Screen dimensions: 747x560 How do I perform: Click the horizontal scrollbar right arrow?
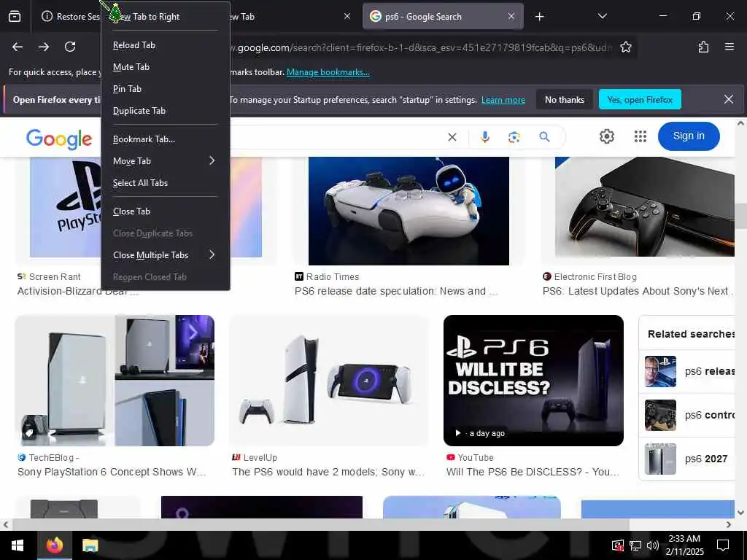[x=729, y=524]
